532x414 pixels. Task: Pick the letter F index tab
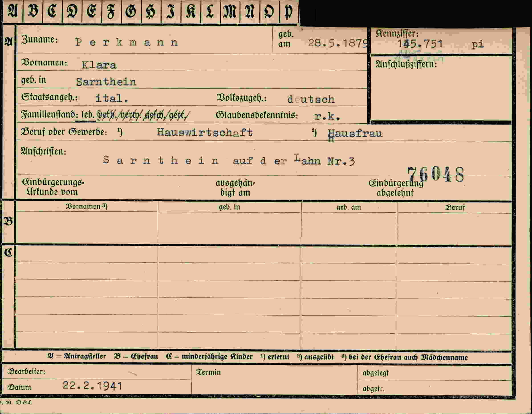click(x=112, y=11)
